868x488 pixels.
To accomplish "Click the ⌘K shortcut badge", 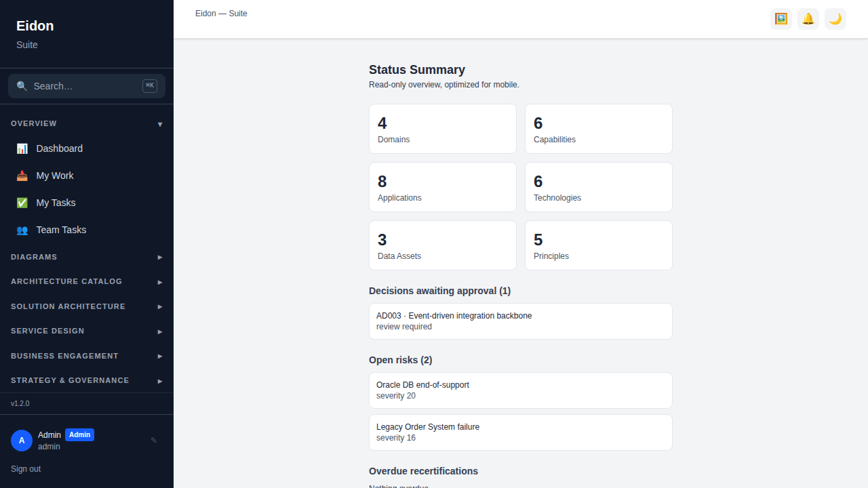I will pyautogui.click(x=150, y=86).
